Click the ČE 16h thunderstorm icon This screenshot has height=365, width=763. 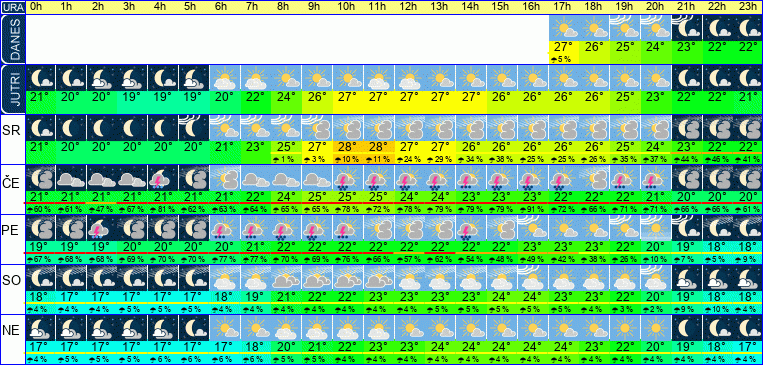pos(533,178)
